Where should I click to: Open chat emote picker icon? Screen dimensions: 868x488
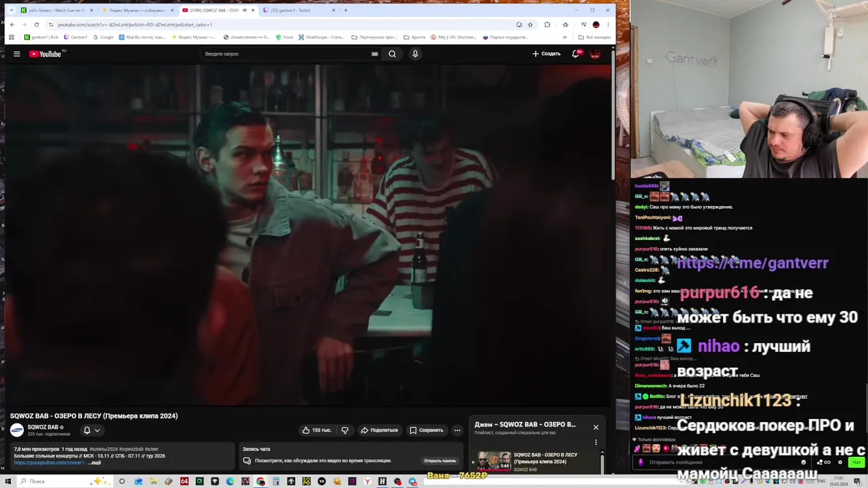tap(804, 462)
